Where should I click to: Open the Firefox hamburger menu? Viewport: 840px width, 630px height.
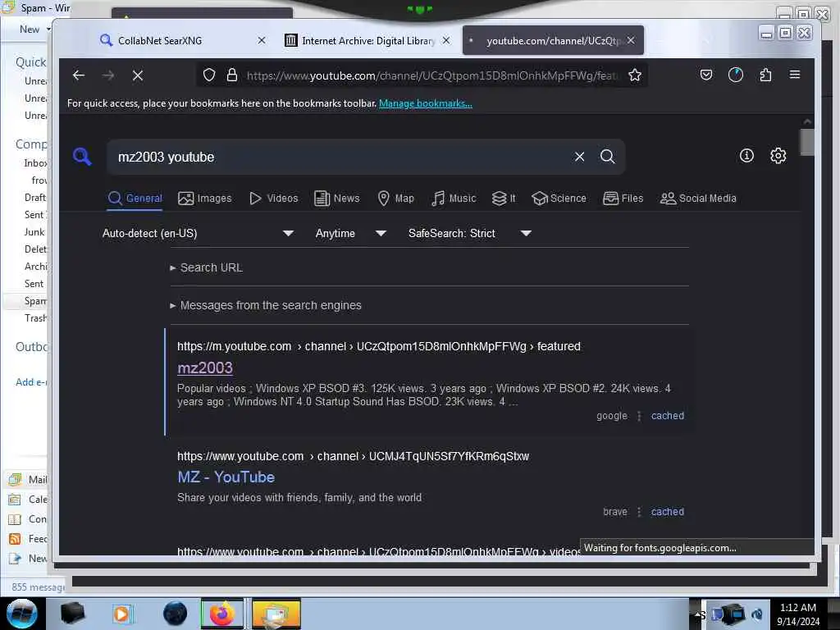coord(795,75)
